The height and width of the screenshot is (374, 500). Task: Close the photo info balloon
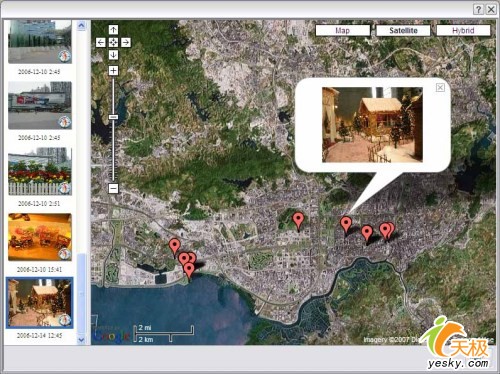click(440, 87)
